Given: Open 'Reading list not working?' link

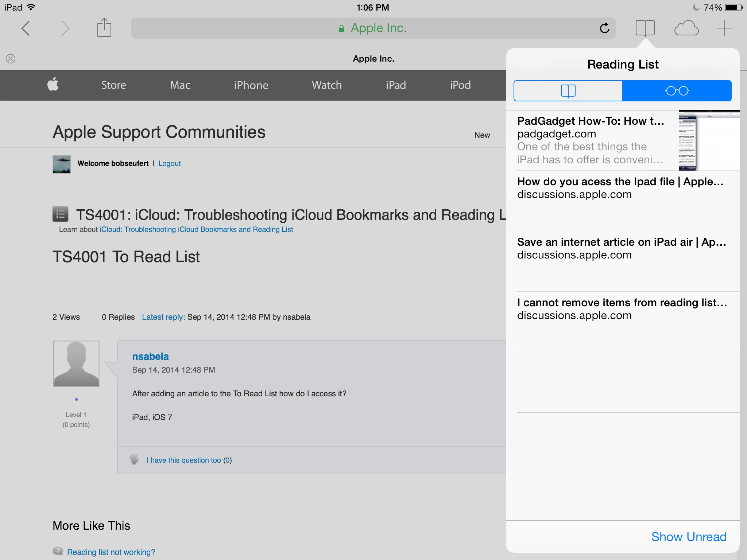Looking at the screenshot, I should coord(111,552).
